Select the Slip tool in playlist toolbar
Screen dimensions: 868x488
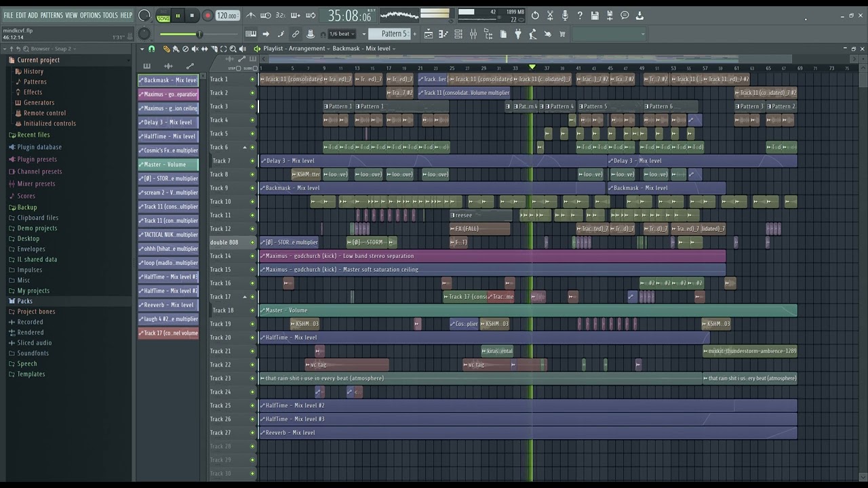[x=204, y=49]
